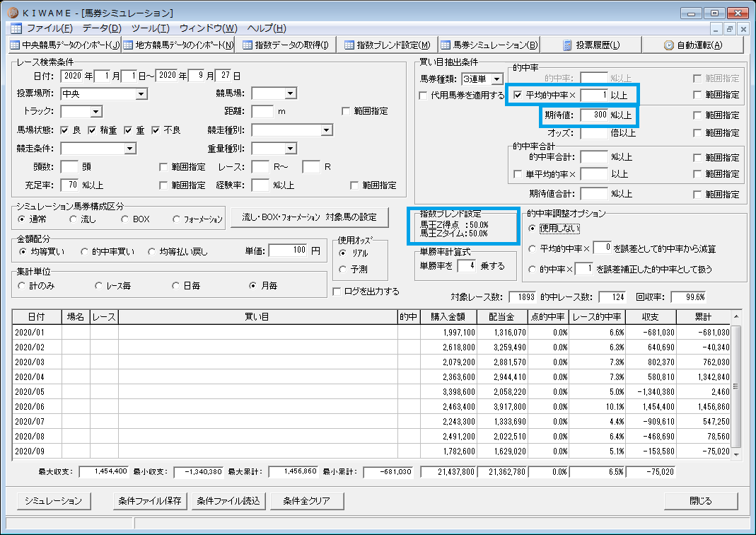Click scrollbar down arrow in results table

tap(736, 454)
